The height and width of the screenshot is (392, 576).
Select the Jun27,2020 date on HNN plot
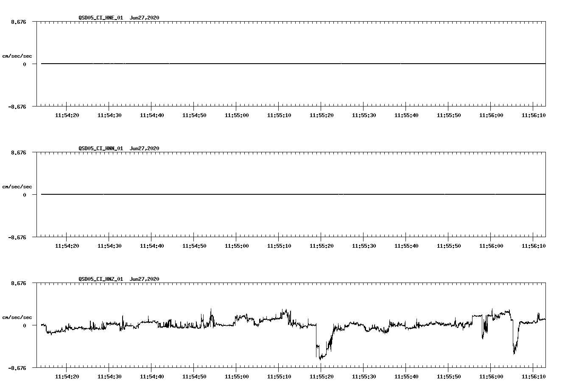click(x=145, y=148)
